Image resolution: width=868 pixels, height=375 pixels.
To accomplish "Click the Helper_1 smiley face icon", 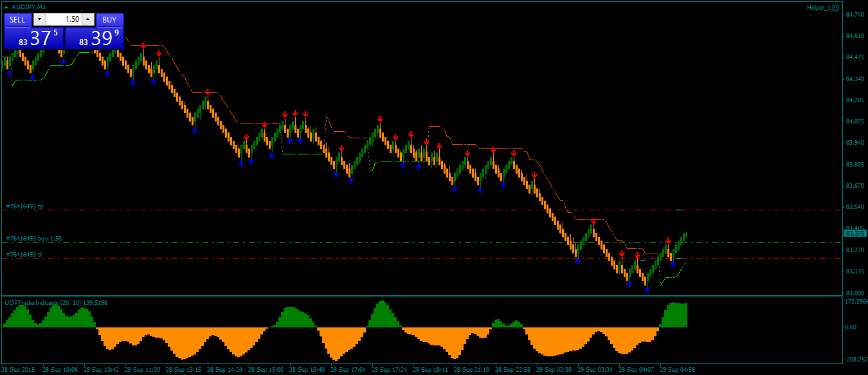I will point(835,8).
